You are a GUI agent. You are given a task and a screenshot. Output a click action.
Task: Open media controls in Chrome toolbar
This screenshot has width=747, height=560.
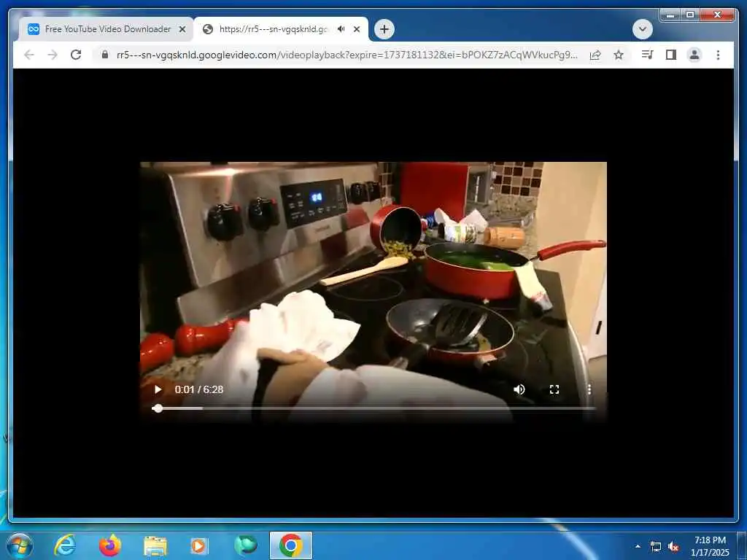click(647, 55)
